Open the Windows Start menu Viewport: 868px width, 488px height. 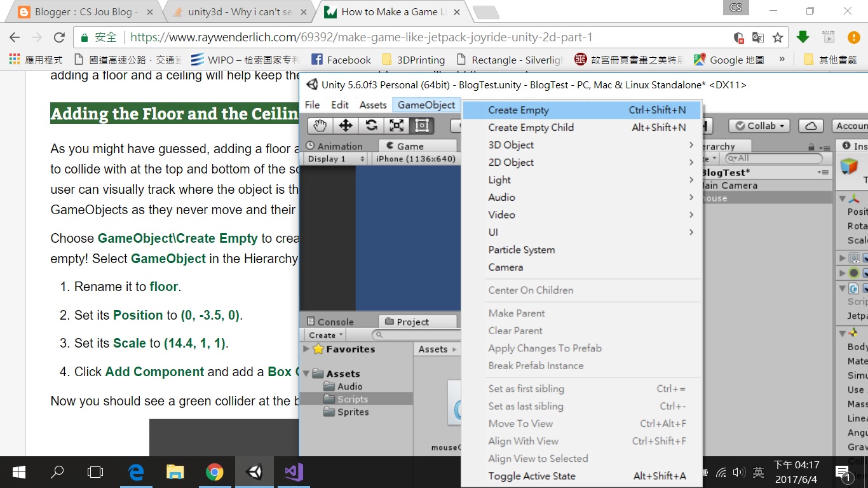point(19,472)
